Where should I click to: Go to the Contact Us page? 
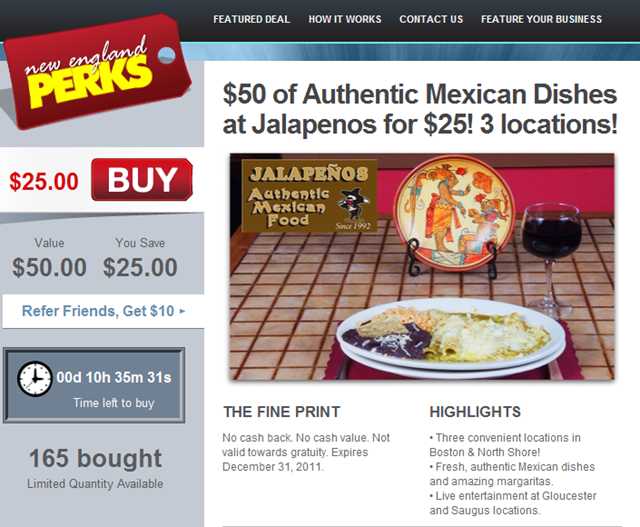[x=431, y=19]
